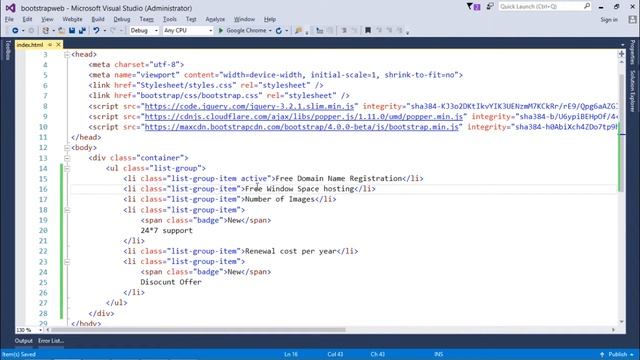Click the Sign in link
Viewport: 640px width, 360px height.
[x=609, y=20]
